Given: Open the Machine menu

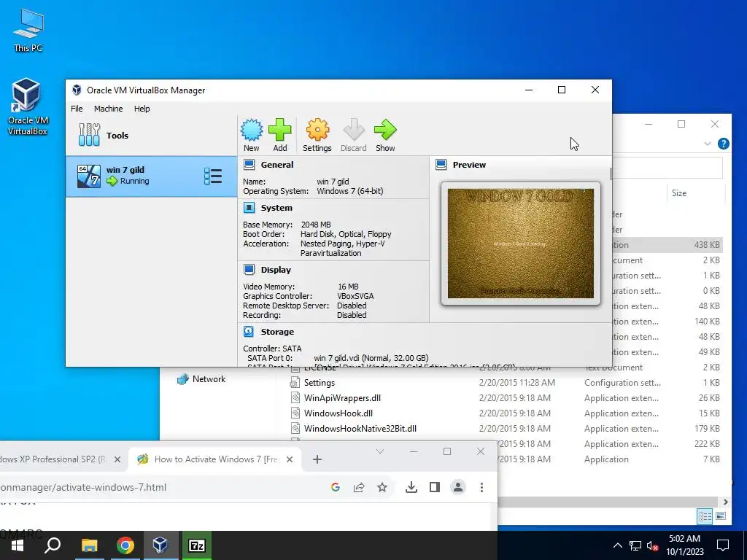Looking at the screenshot, I should 108,109.
